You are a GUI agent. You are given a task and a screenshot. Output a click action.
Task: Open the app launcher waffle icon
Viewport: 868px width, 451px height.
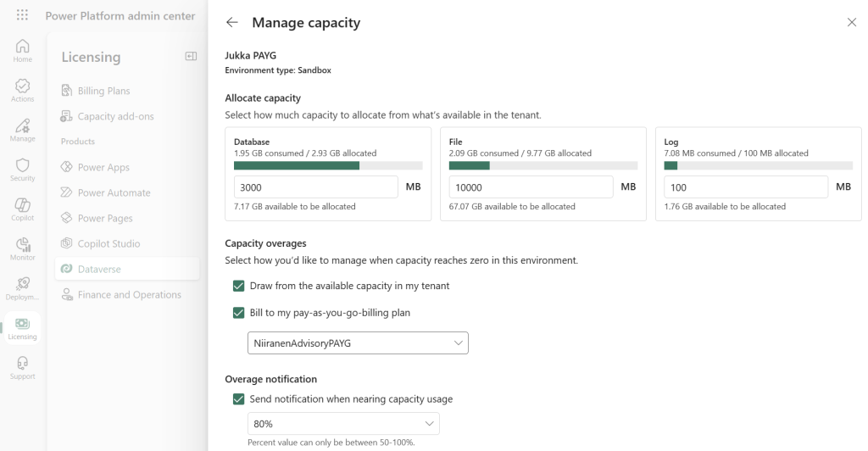[x=22, y=15]
